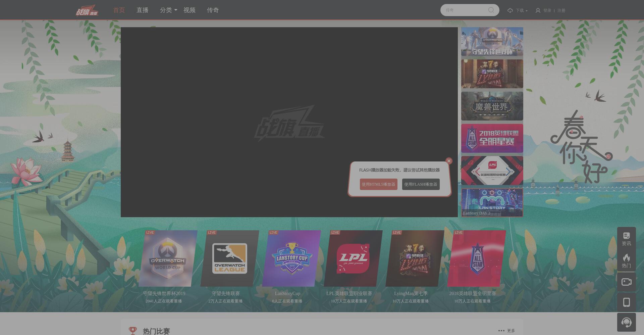
Task: Click the camera broadcast sidebar icon
Action: coord(626,282)
